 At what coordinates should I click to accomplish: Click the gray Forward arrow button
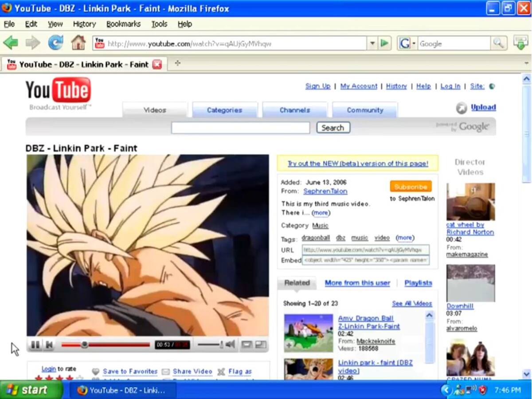33,43
